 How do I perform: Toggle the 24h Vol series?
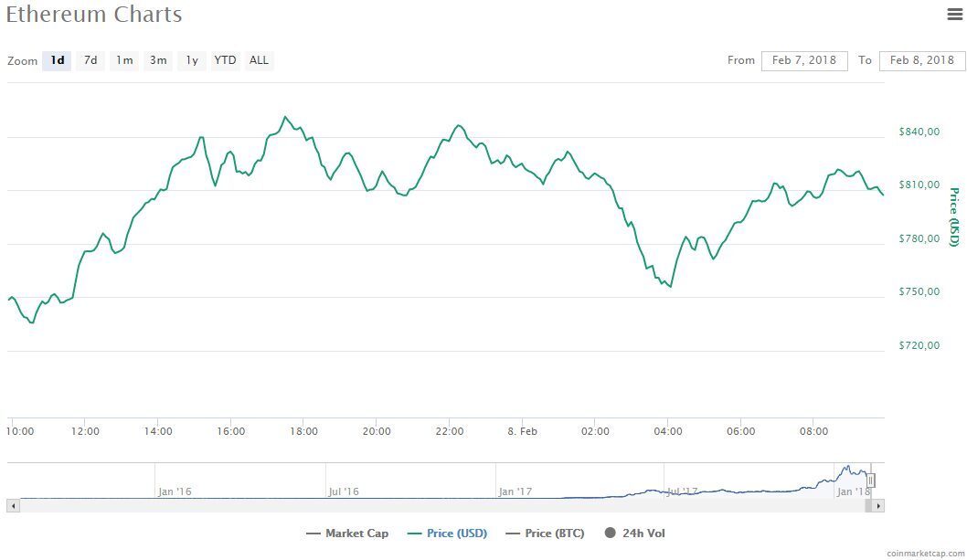click(x=634, y=534)
